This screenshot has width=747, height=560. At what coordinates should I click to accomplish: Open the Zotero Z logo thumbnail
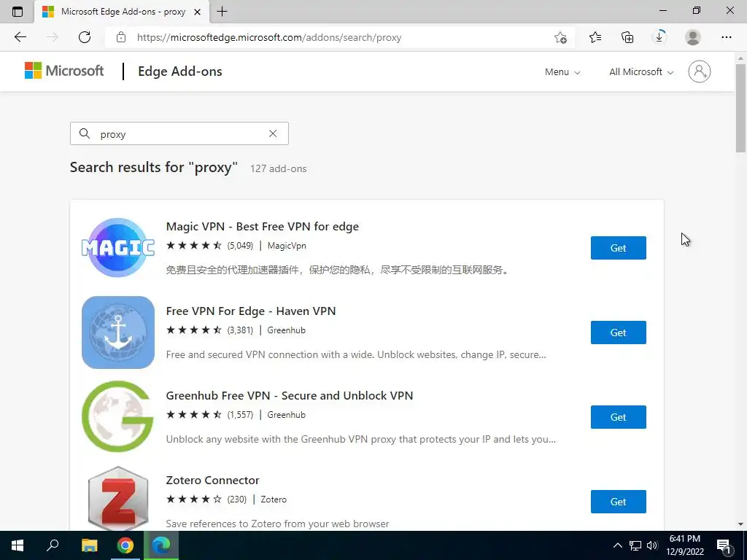click(118, 498)
